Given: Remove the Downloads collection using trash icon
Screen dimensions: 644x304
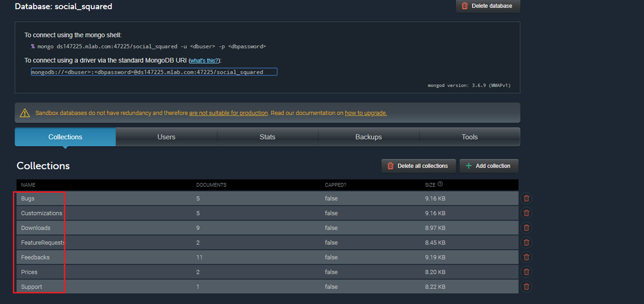Looking at the screenshot, I should (526, 228).
